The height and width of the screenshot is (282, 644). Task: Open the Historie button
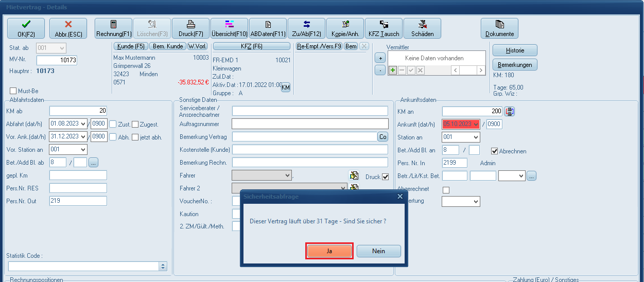tap(515, 50)
